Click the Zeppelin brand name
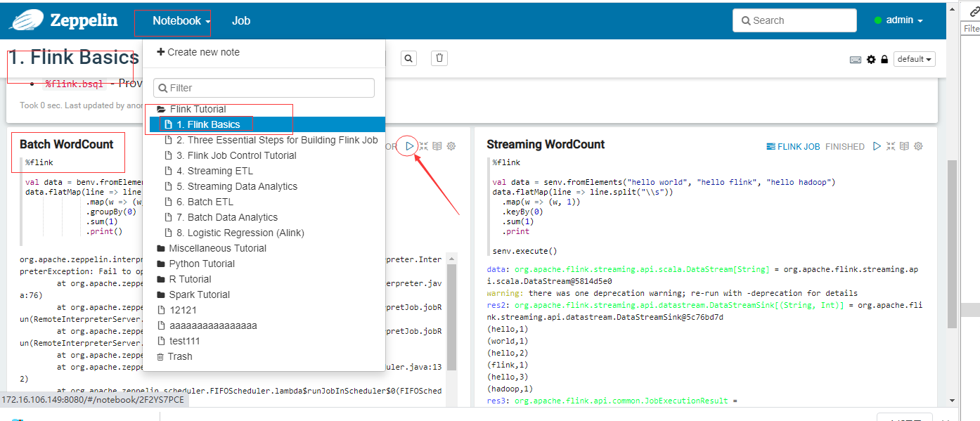This screenshot has width=980, height=421. tap(84, 20)
